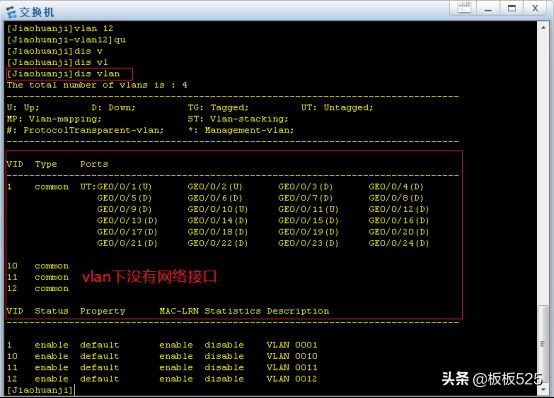
Task: Click the vertical scrollbar thumb
Action: 543,344
